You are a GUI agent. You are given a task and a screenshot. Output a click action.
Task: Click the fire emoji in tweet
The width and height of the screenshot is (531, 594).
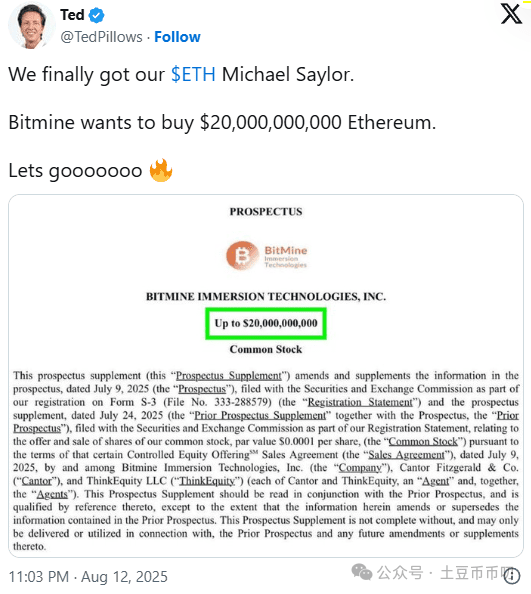pos(161,170)
